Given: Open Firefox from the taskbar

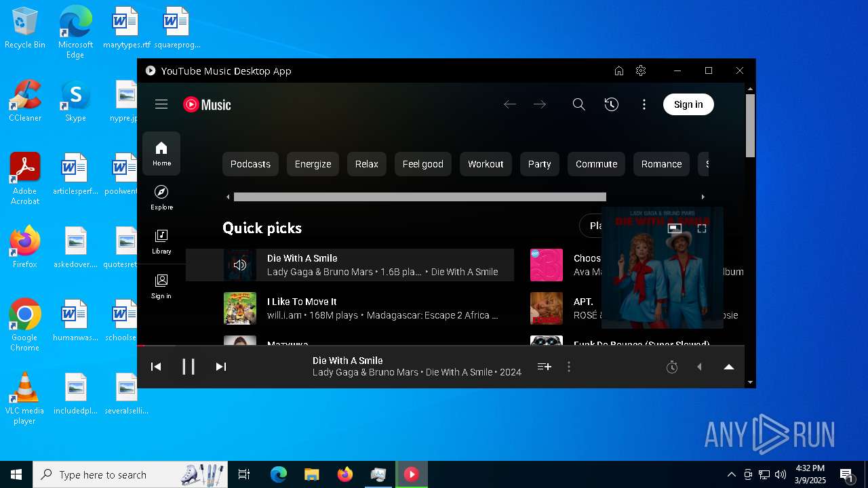Looking at the screenshot, I should click(x=345, y=474).
